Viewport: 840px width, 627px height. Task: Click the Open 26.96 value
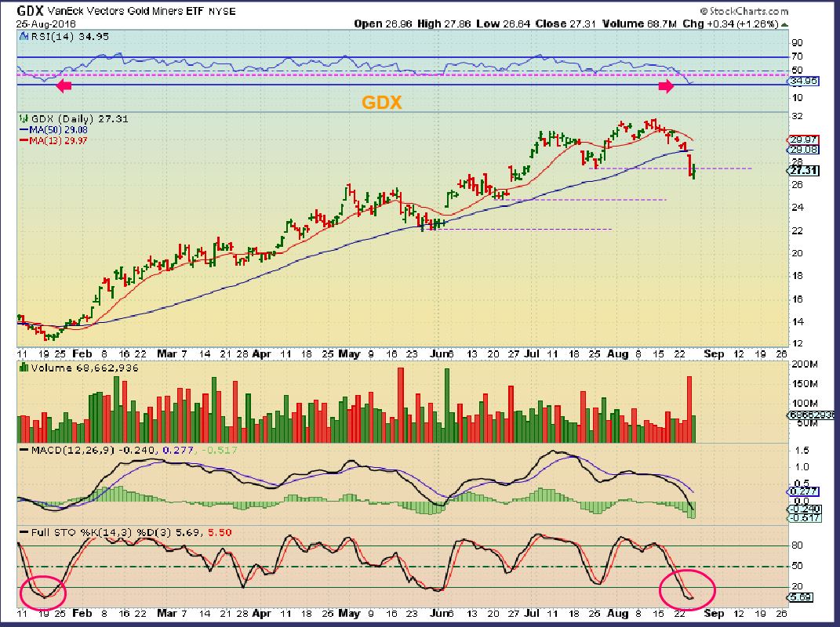pos(382,24)
